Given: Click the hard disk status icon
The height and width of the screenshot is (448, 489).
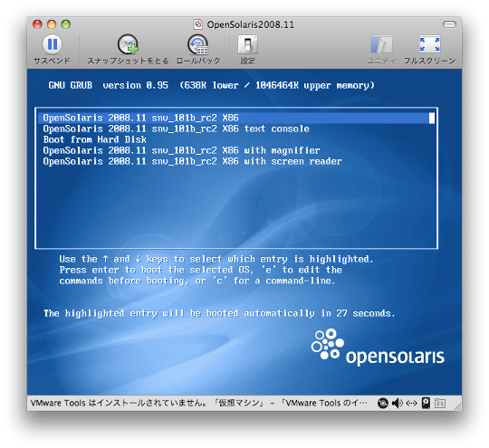Looking at the screenshot, I should pyautogui.click(x=426, y=403).
